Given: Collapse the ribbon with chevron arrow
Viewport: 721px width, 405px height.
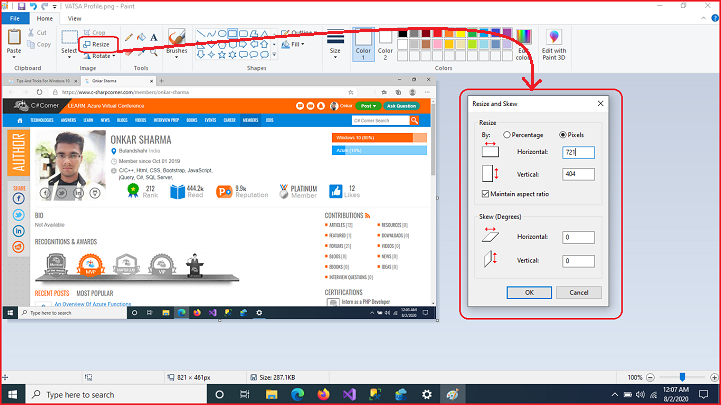Looking at the screenshot, I should 704,18.
